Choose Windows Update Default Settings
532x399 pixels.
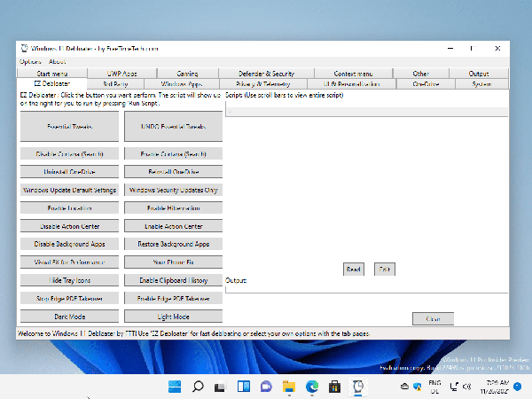69,190
